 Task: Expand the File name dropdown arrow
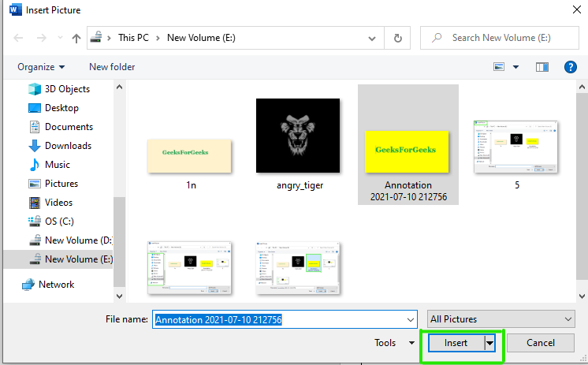pos(411,319)
